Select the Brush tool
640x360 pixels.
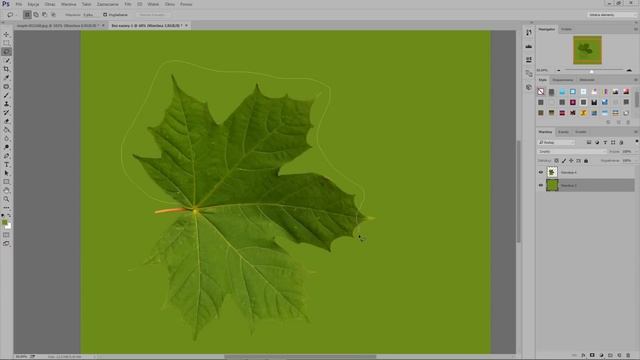(6, 95)
